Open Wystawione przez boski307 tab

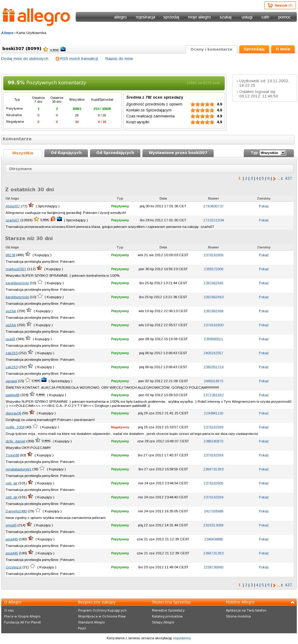point(178,153)
